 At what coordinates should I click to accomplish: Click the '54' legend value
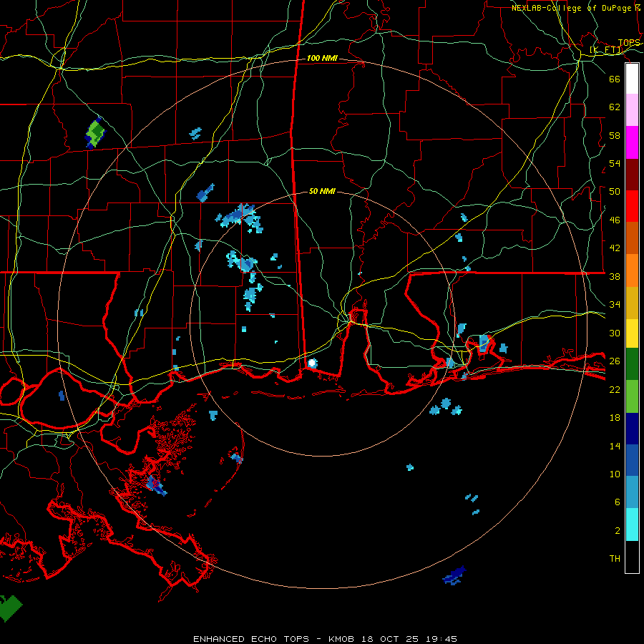(x=615, y=163)
